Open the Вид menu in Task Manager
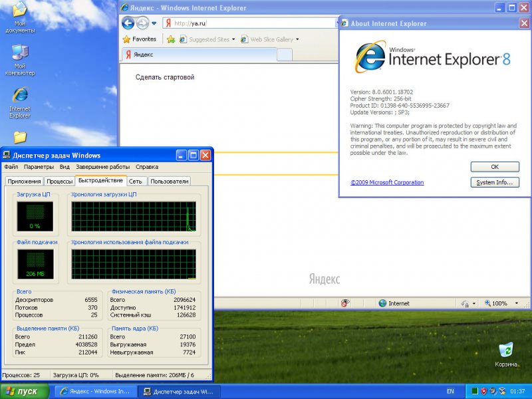 coord(65,167)
